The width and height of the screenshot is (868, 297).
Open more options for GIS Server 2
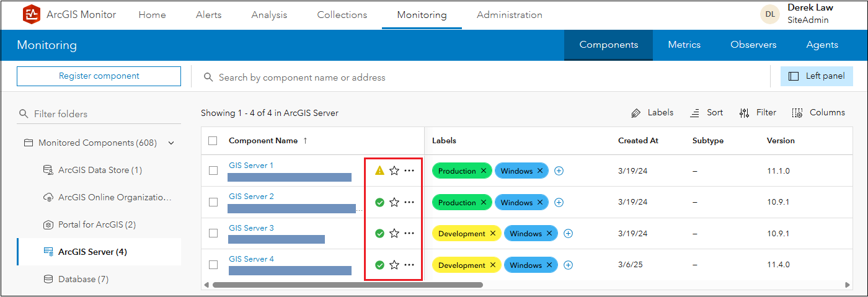(x=409, y=202)
